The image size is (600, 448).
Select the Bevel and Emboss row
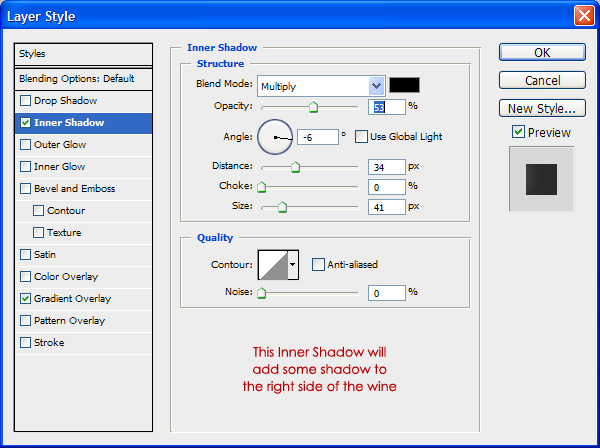tap(83, 189)
